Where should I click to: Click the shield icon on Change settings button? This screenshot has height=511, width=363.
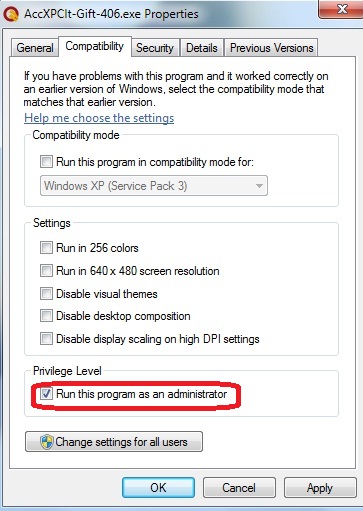click(46, 442)
